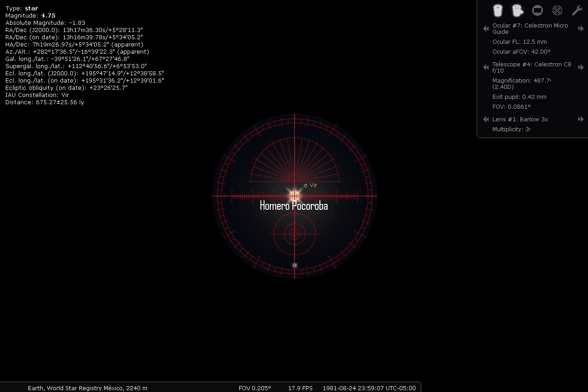This screenshot has width=588, height=392.
Task: Click the 'FOV: 0.0861°' readout in the oculars panel
Action: pyautogui.click(x=511, y=107)
